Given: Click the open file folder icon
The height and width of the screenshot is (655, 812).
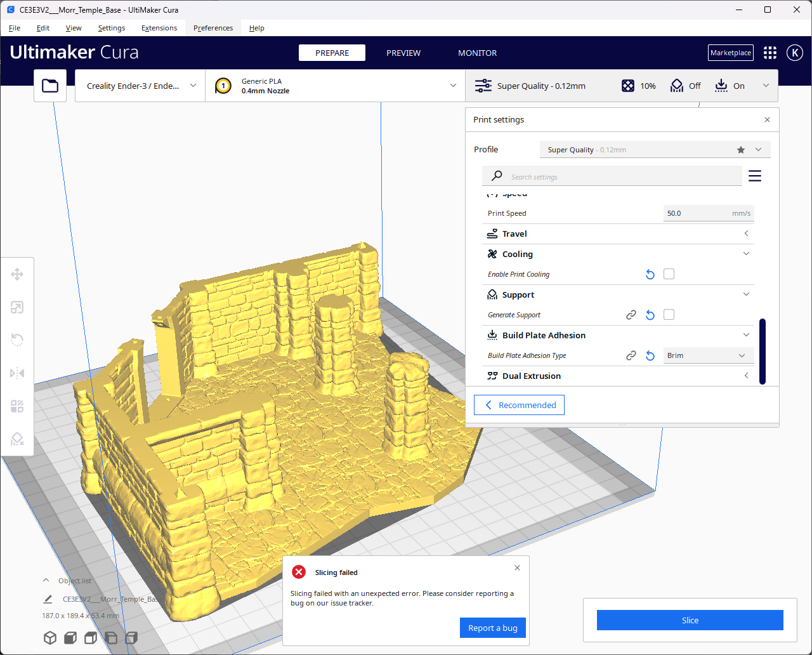Looking at the screenshot, I should pos(50,85).
